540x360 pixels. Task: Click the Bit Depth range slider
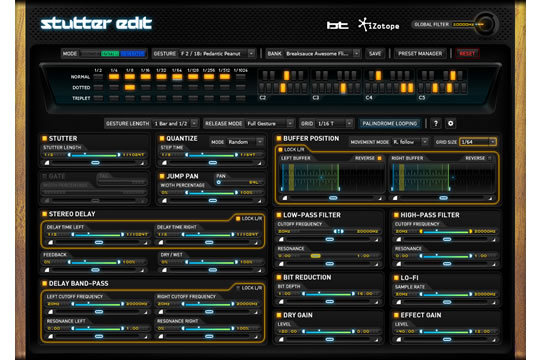(329, 294)
